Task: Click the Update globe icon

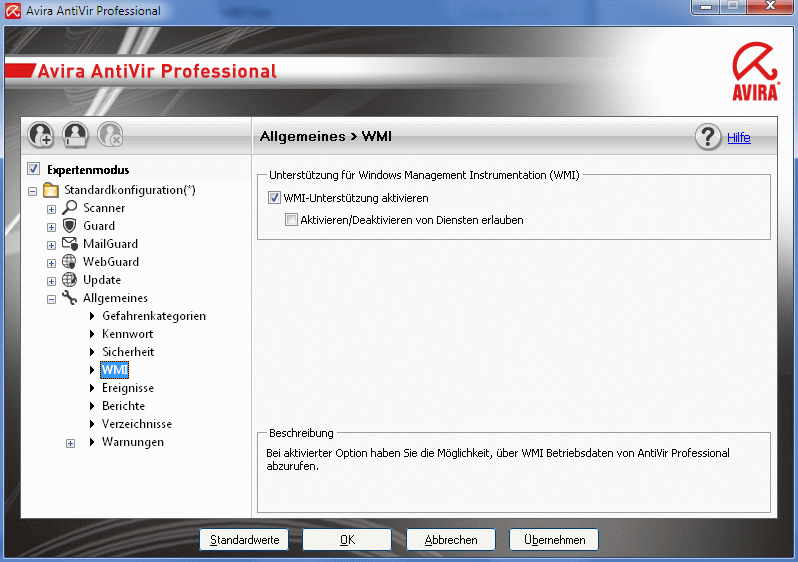Action: click(70, 280)
